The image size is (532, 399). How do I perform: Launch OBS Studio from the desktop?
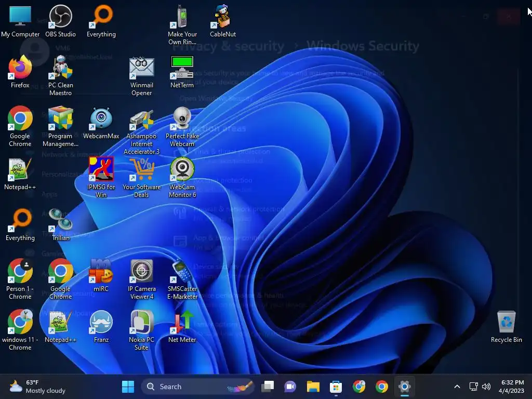pos(60,21)
